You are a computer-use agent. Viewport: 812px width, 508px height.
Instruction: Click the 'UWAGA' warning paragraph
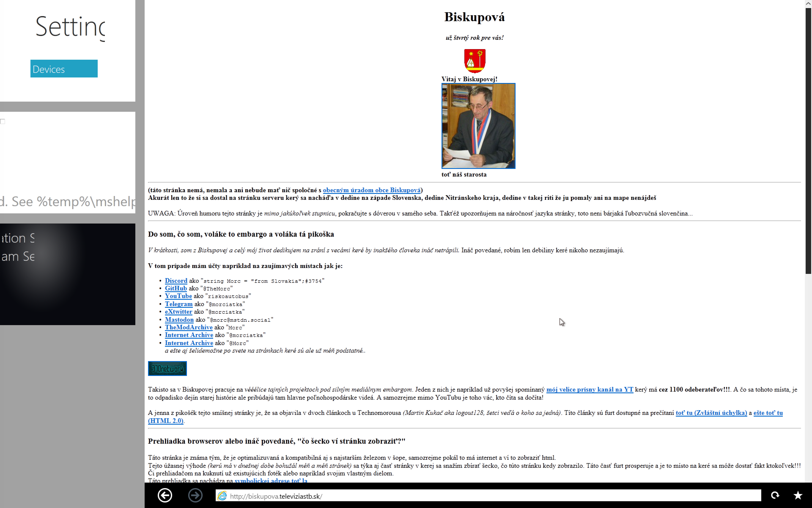pyautogui.click(x=420, y=213)
